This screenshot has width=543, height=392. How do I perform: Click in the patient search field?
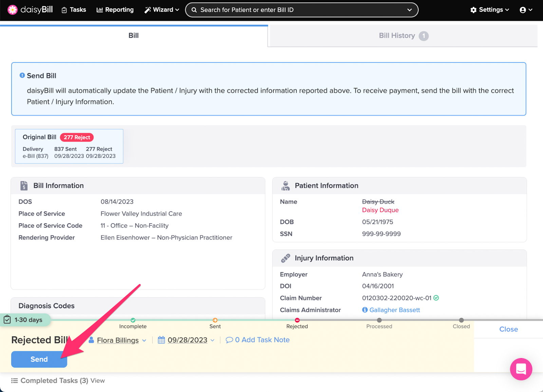[299, 10]
